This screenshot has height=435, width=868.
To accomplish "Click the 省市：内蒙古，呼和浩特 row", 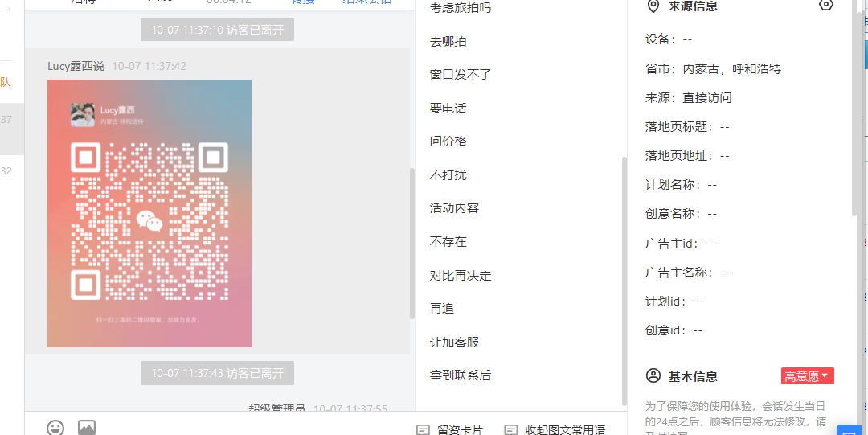I will [713, 68].
